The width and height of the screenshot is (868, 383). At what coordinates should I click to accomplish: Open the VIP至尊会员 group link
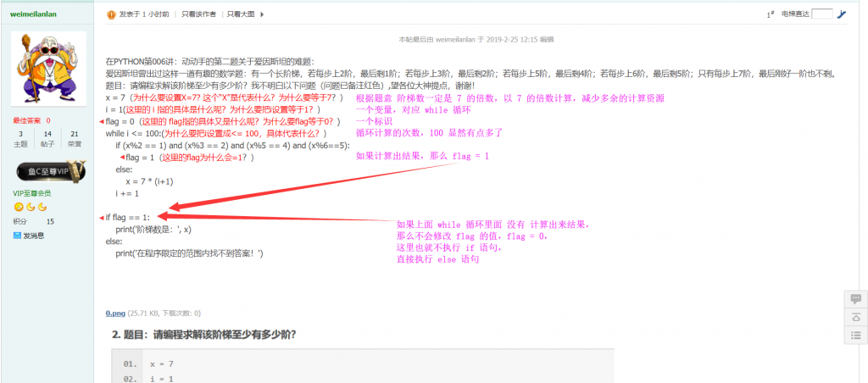31,193
